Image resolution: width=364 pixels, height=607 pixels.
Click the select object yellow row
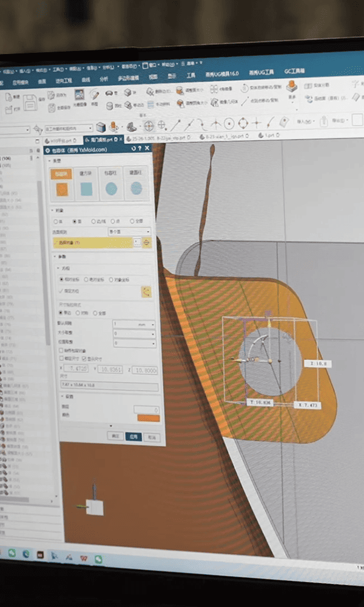point(93,243)
